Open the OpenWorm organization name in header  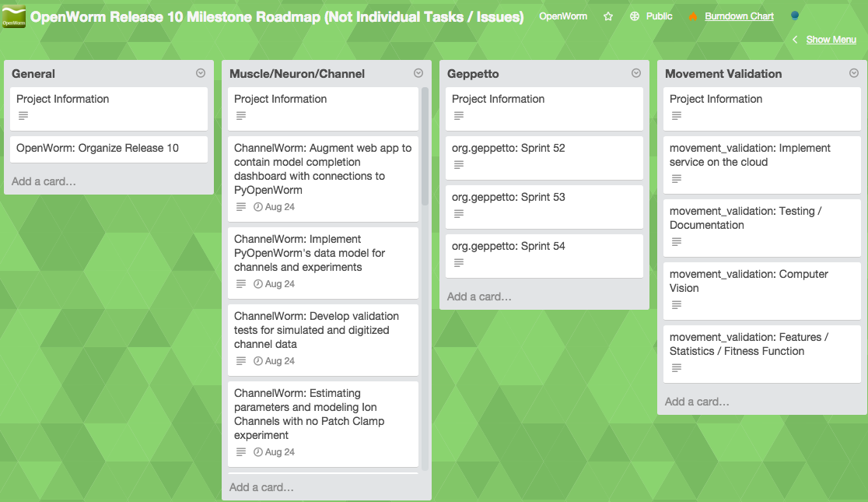[x=563, y=16]
